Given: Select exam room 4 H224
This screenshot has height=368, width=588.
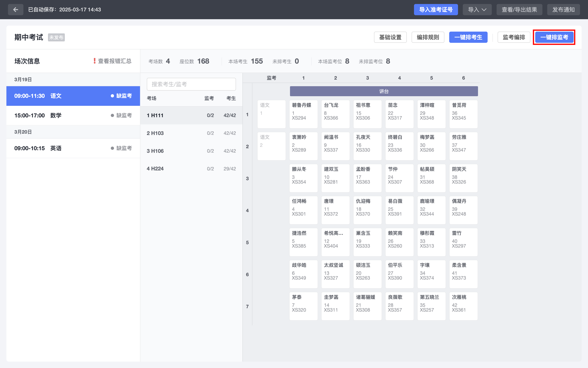Looking at the screenshot, I should coord(191,169).
